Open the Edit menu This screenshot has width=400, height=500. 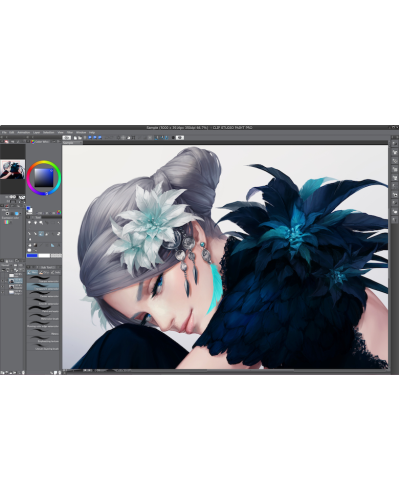(12, 132)
